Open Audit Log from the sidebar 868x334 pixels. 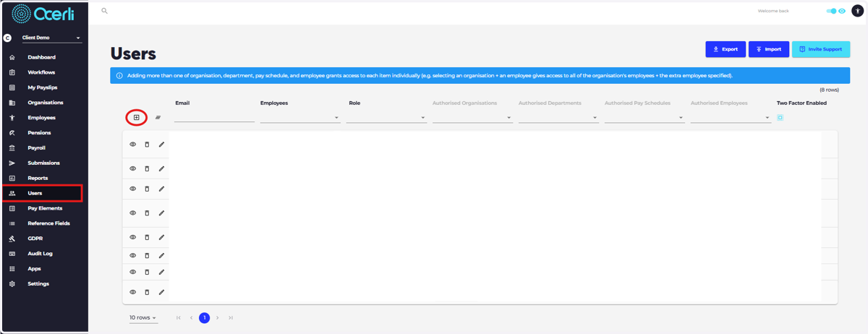[x=40, y=254]
